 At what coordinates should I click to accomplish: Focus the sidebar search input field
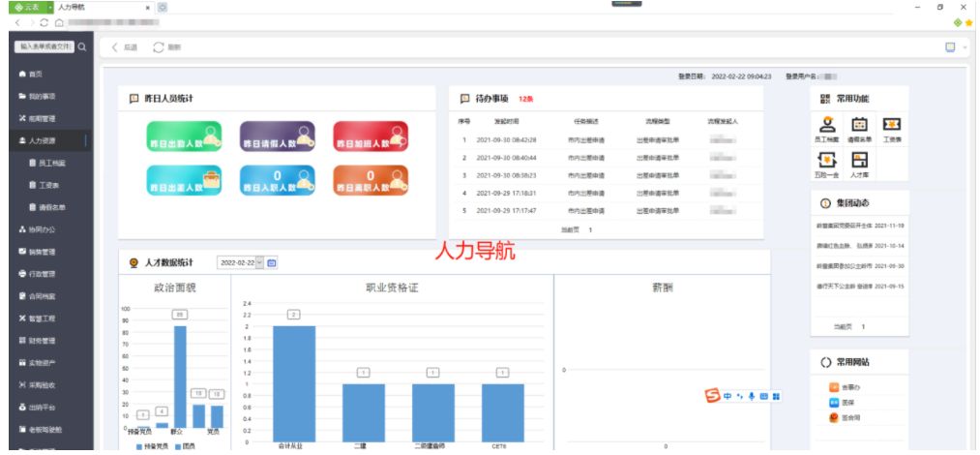point(44,46)
